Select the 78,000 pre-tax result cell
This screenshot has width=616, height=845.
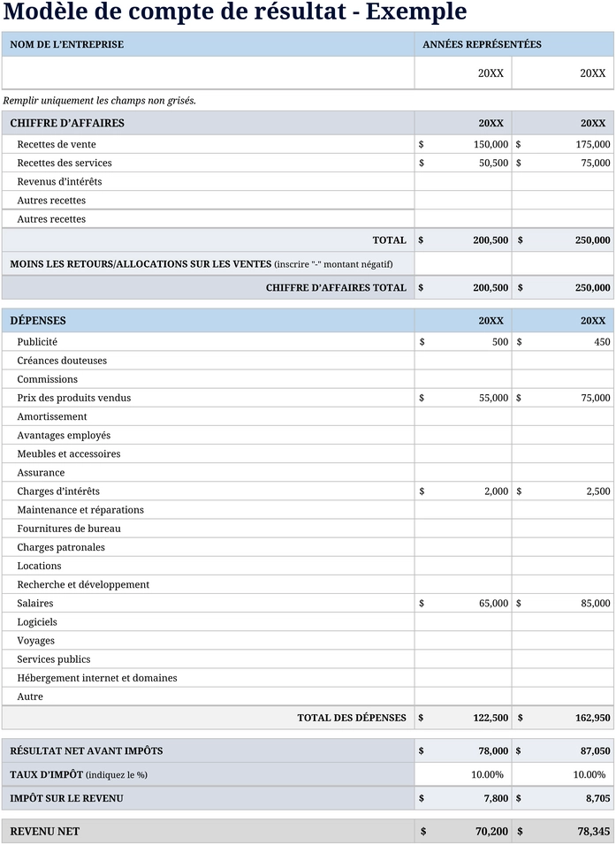pyautogui.click(x=463, y=750)
